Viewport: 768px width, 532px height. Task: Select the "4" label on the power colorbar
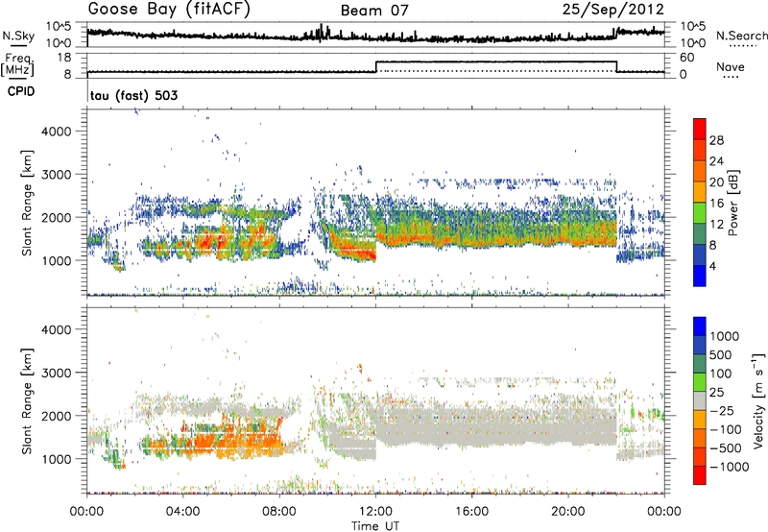tap(712, 266)
